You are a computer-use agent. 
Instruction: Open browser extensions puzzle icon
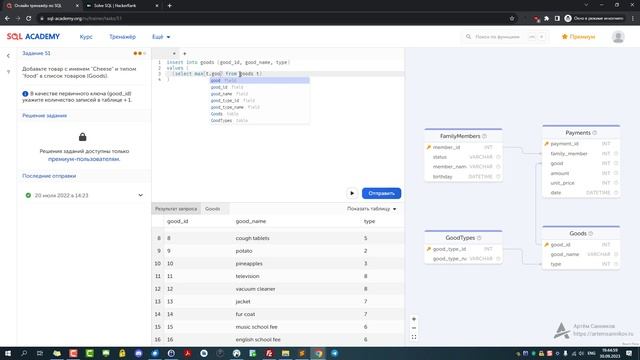(547, 18)
